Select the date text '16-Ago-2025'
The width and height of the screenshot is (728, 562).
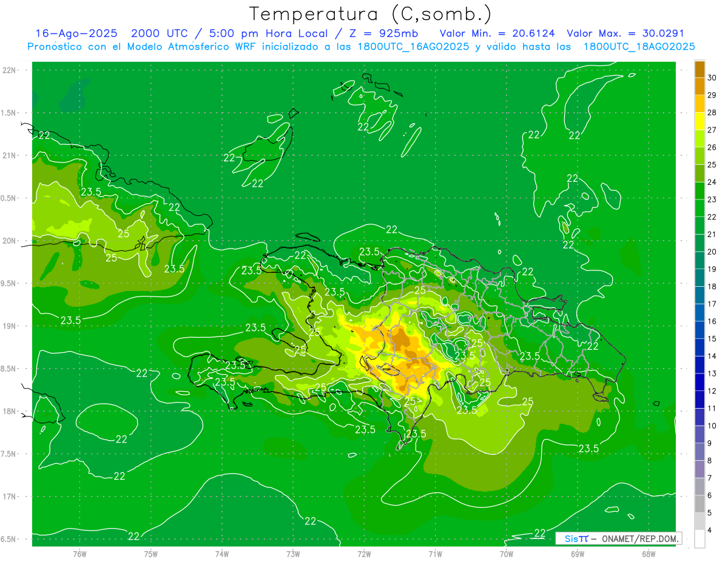click(x=77, y=33)
